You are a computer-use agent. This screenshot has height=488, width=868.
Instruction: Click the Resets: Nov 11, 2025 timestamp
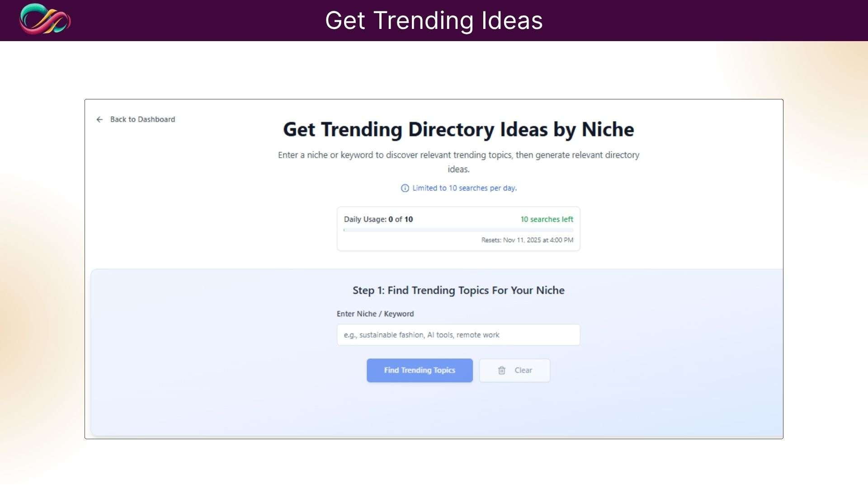[527, 240]
